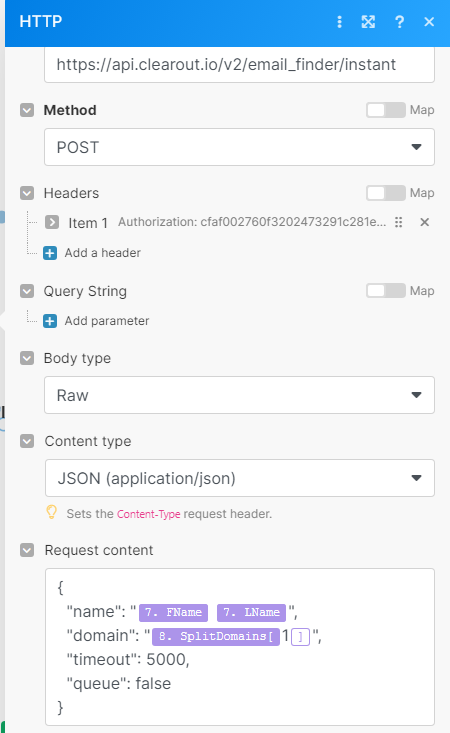Click the Add parameter link
This screenshot has width=450, height=733.
click(107, 321)
